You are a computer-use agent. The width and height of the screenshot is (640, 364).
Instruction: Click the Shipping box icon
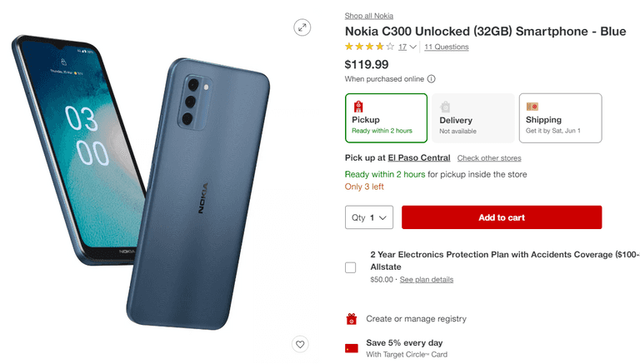[x=532, y=106]
